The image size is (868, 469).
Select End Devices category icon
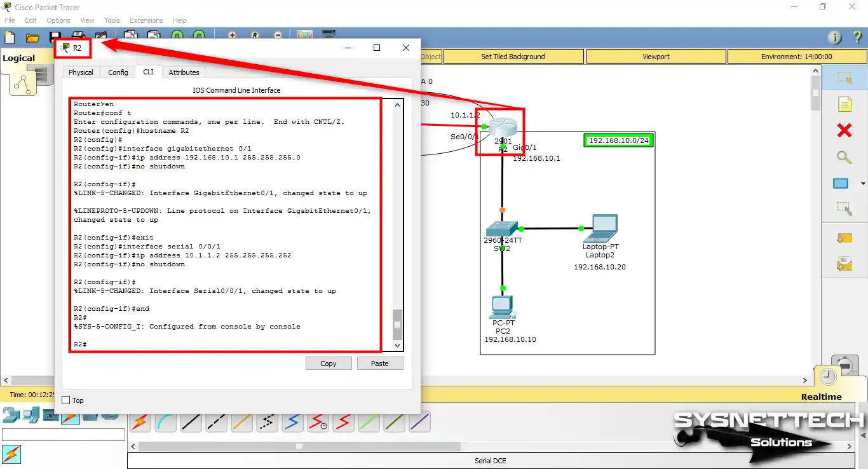[31, 416]
